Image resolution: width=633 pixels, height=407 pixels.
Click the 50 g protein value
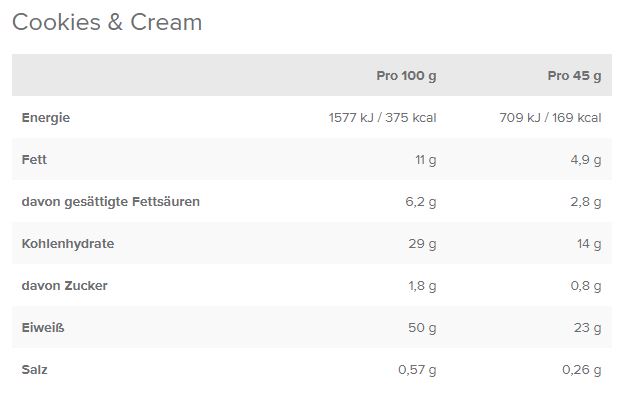click(423, 328)
